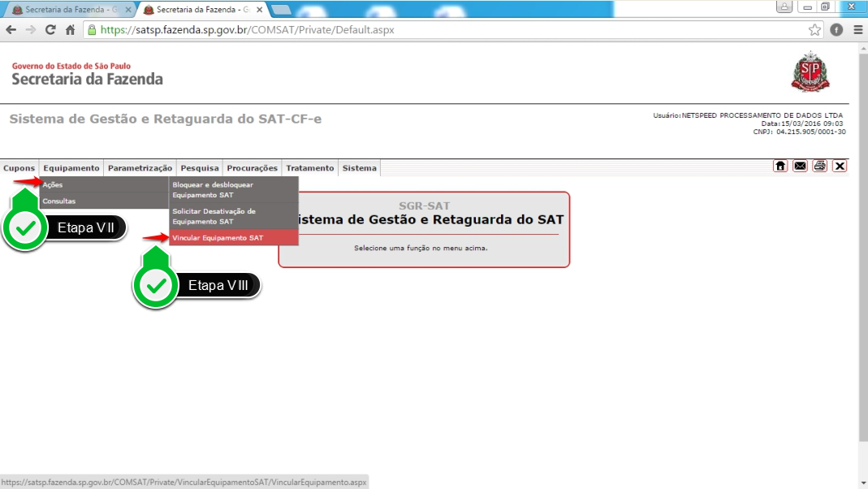
Task: Click the browser forward arrow
Action: (x=30, y=30)
